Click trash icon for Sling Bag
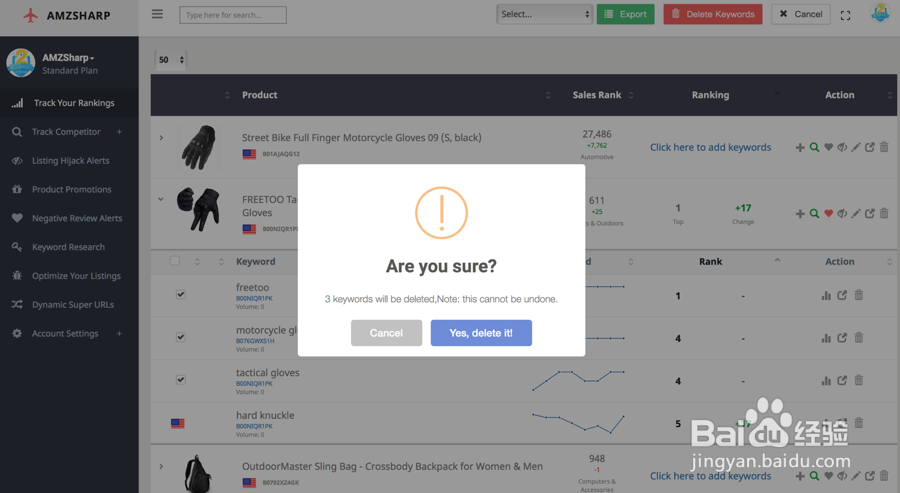Viewport: 900px width, 493px height. coord(884,475)
